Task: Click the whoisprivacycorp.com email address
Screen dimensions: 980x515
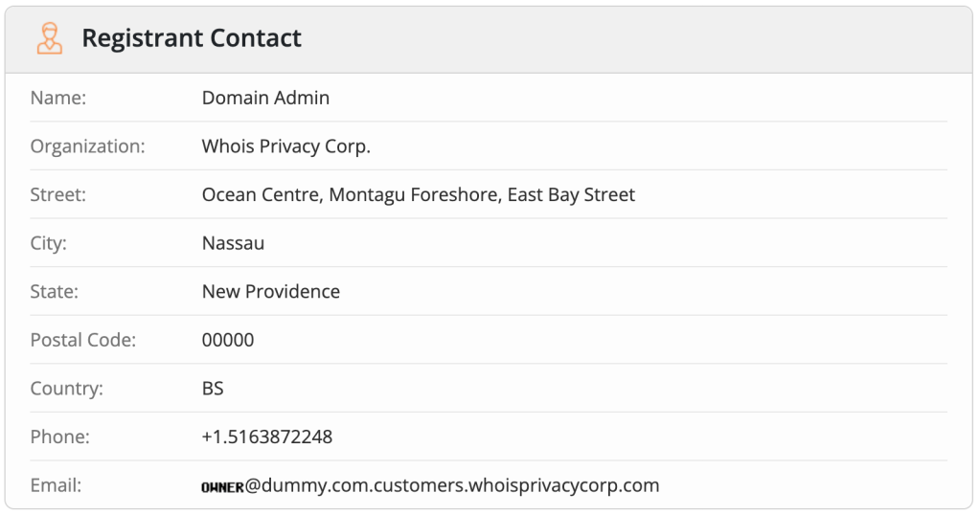Action: coord(430,485)
